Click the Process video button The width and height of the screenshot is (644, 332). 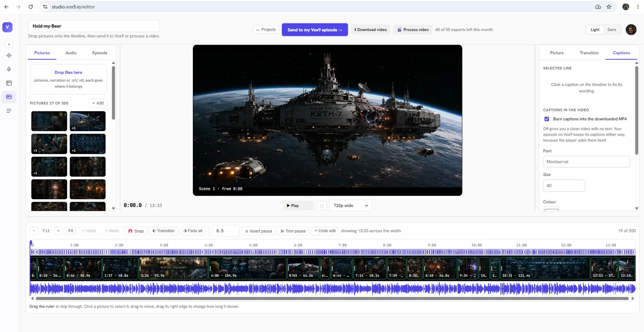pos(413,30)
